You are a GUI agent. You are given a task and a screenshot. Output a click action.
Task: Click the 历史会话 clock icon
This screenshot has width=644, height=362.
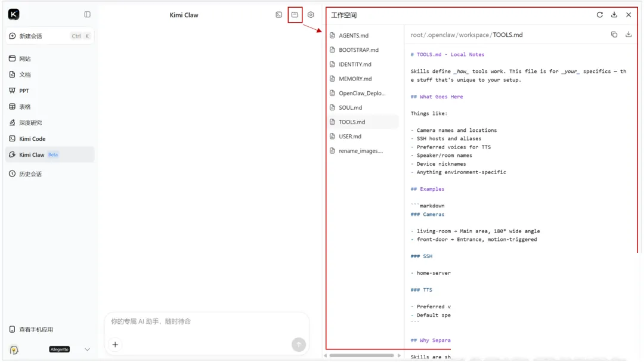click(x=13, y=174)
